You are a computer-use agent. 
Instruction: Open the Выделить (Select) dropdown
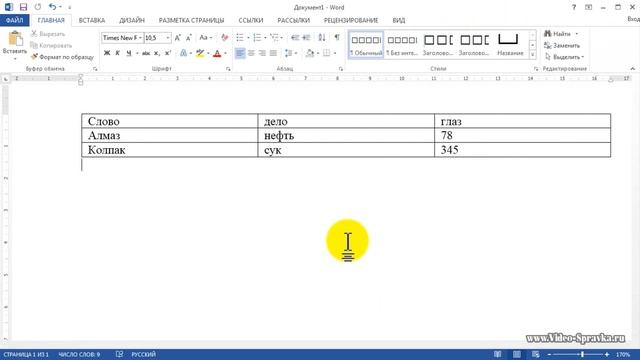(x=564, y=57)
